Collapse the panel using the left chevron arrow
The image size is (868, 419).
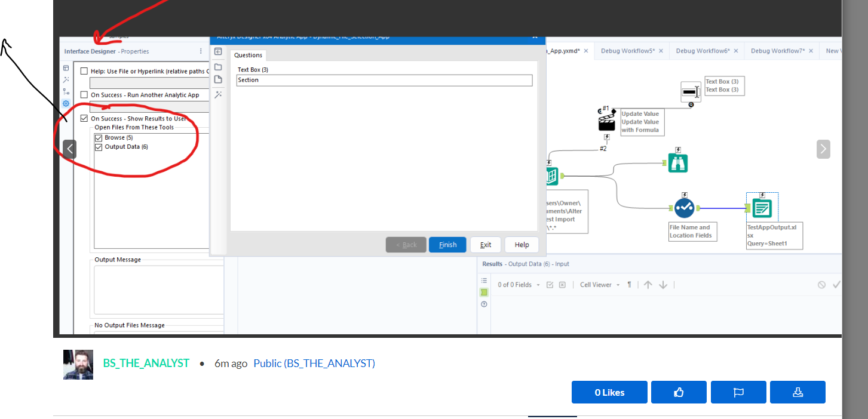pyautogui.click(x=70, y=149)
